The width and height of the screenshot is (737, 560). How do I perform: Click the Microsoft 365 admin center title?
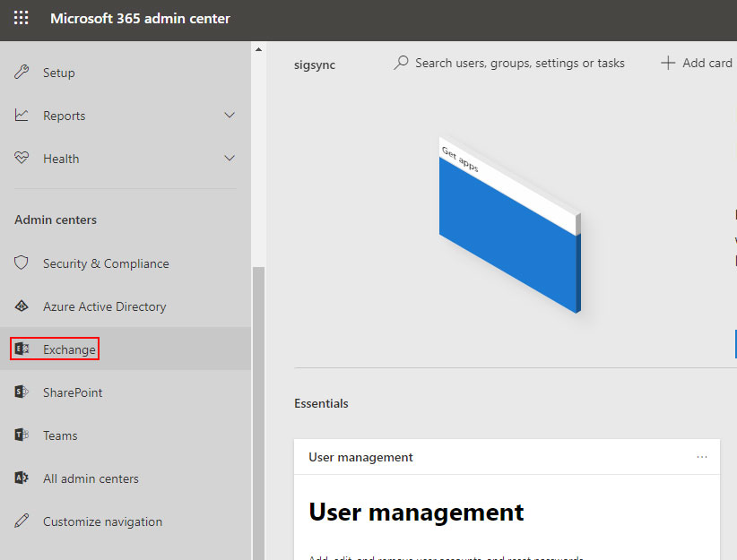(140, 18)
